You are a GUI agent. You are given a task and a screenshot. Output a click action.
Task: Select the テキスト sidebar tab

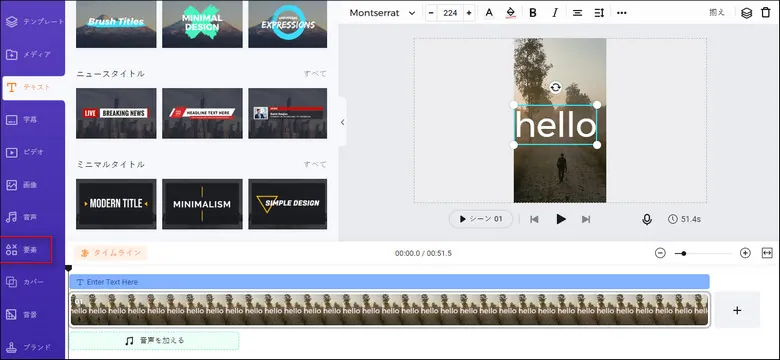click(x=33, y=87)
